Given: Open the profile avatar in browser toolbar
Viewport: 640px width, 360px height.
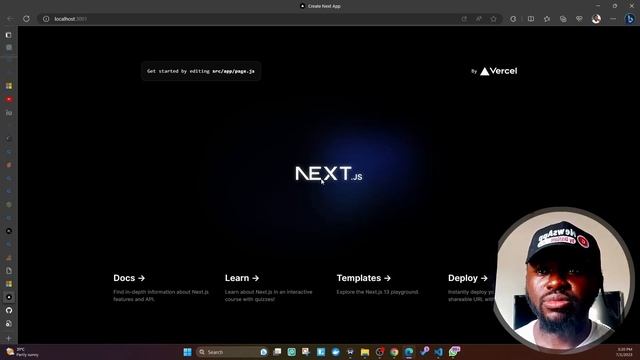Looking at the screenshot, I should point(596,19).
